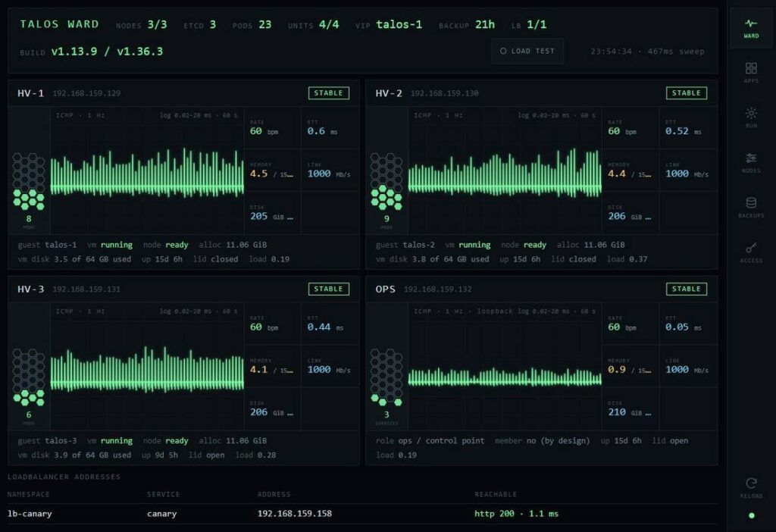
Task: Click the HV-3 load 0.28 value
Action: (x=255, y=455)
